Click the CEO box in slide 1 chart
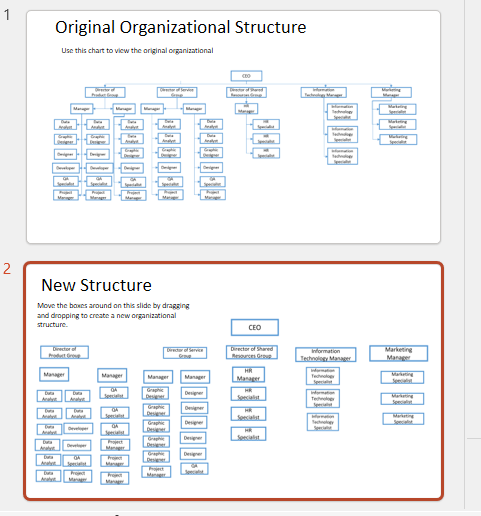This screenshot has height=516, width=481. (246, 76)
